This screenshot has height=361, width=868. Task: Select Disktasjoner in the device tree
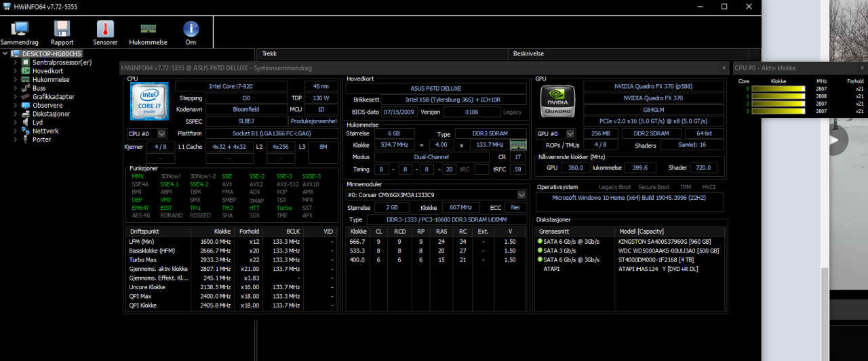point(52,114)
